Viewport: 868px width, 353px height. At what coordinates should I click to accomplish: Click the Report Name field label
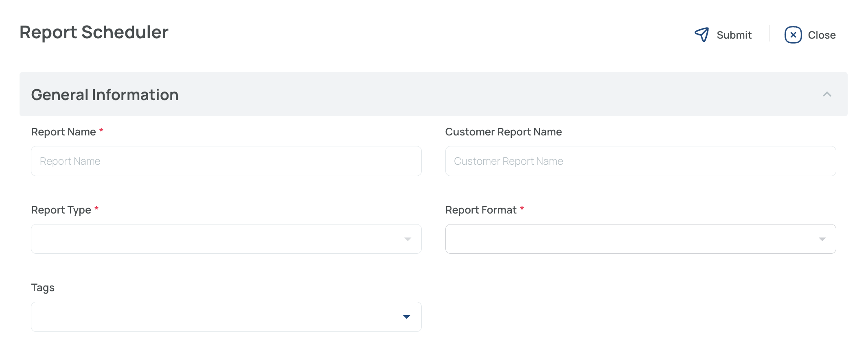pos(64,132)
